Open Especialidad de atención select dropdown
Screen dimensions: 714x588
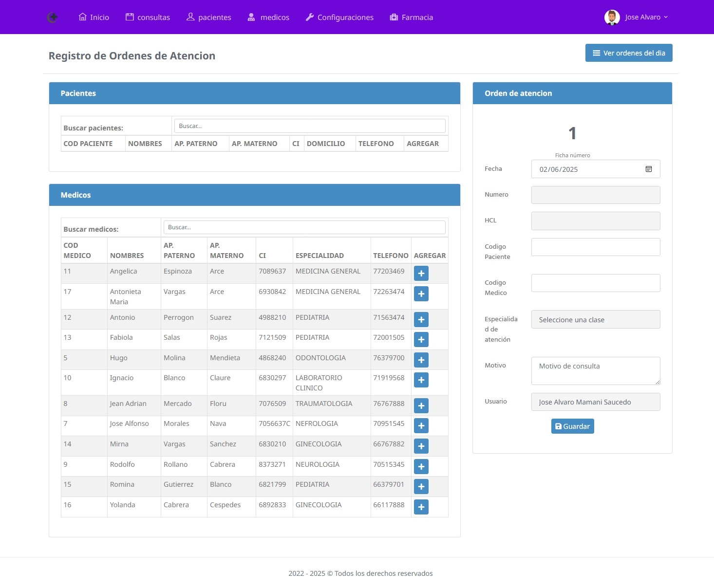595,320
